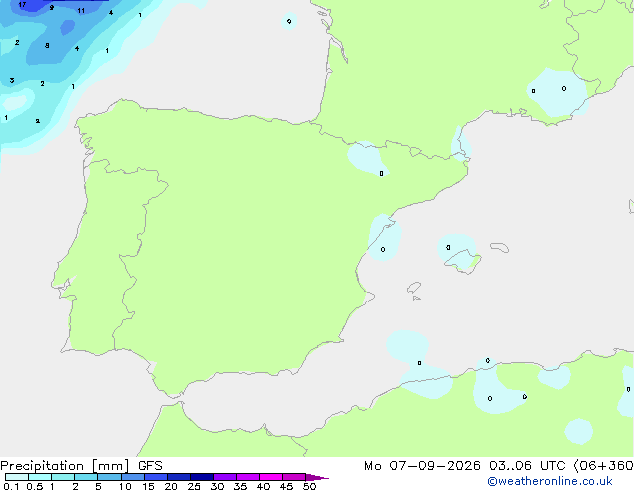The height and width of the screenshot is (490, 634).
Task: Click the 5–10 mm legend color swatch
Action: pyautogui.click(x=109, y=477)
